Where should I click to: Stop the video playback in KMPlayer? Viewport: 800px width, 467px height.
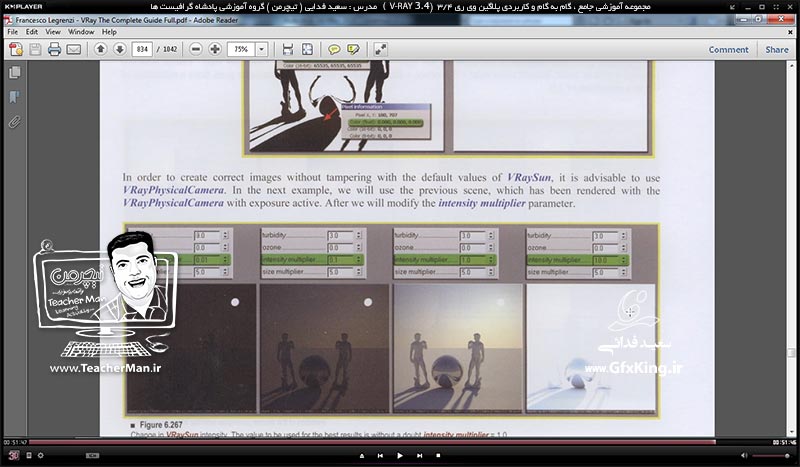click(x=438, y=455)
